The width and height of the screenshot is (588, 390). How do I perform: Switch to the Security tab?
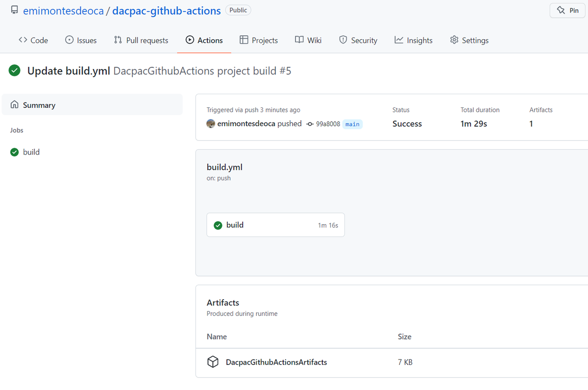coord(358,40)
